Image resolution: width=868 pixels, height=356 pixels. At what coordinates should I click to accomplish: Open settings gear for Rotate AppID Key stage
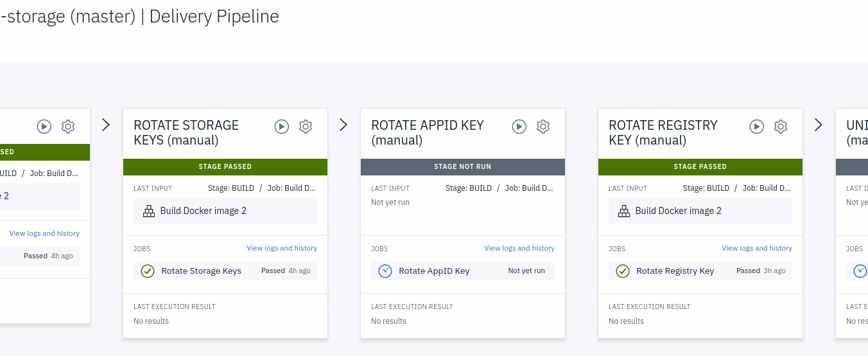(x=543, y=127)
